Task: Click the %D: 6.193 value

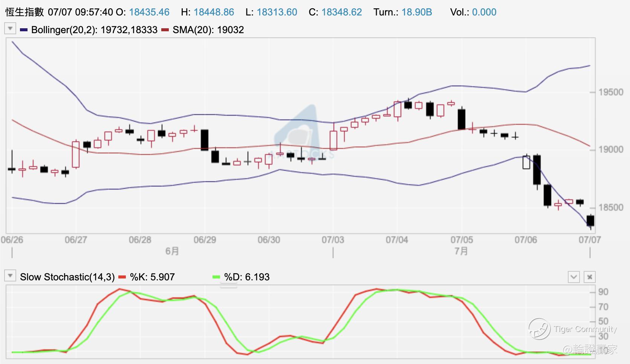Action: point(247,277)
